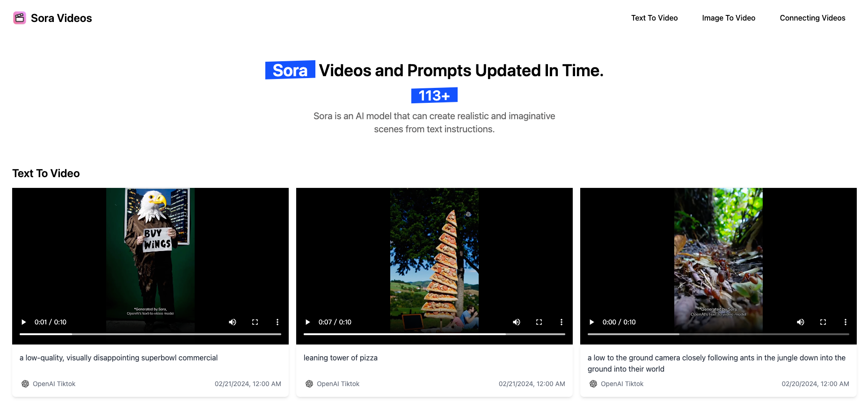Open OpenAI Tiktok source on leaning tower of pizza card
The height and width of the screenshot is (402, 868).
pos(338,384)
